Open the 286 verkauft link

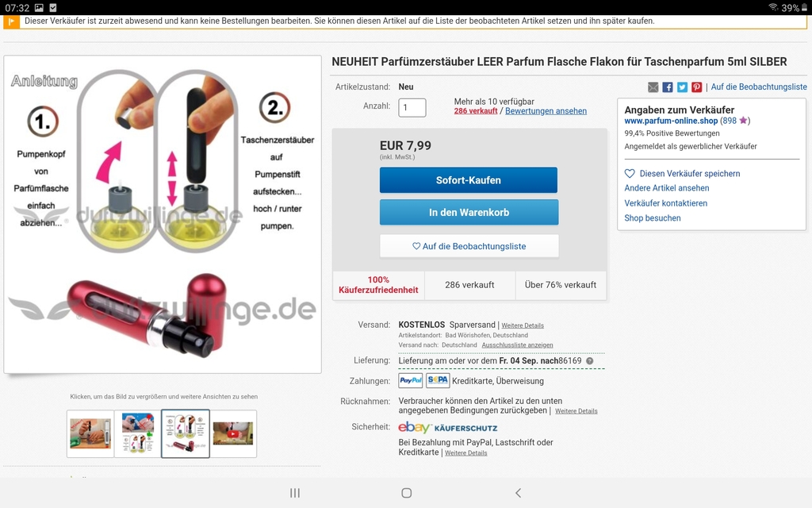tap(476, 111)
